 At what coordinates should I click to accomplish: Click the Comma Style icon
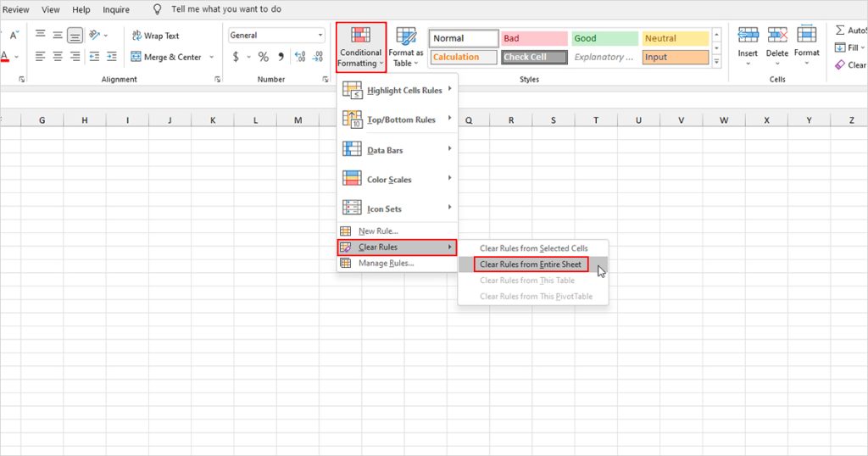coord(281,57)
